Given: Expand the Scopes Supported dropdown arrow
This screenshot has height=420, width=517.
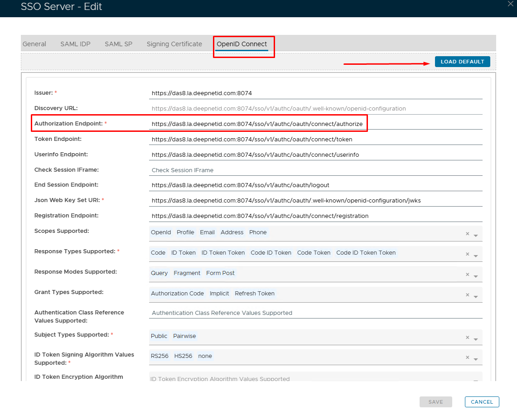Looking at the screenshot, I should (x=476, y=236).
